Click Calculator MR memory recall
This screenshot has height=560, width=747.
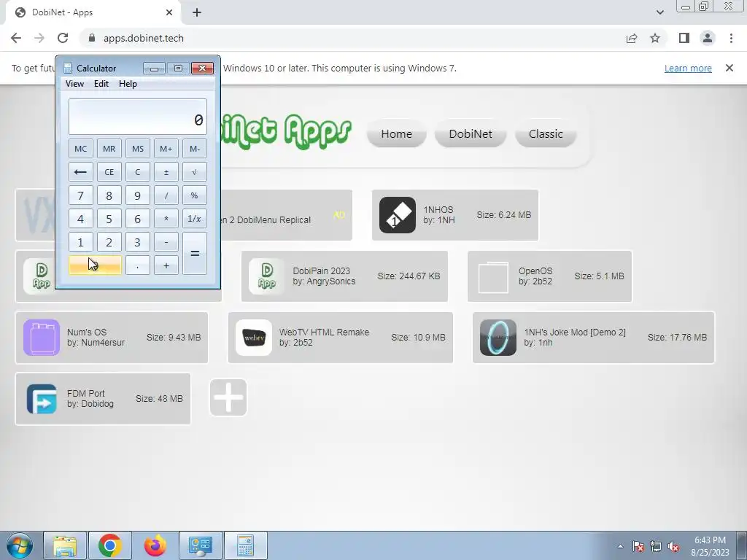click(109, 149)
